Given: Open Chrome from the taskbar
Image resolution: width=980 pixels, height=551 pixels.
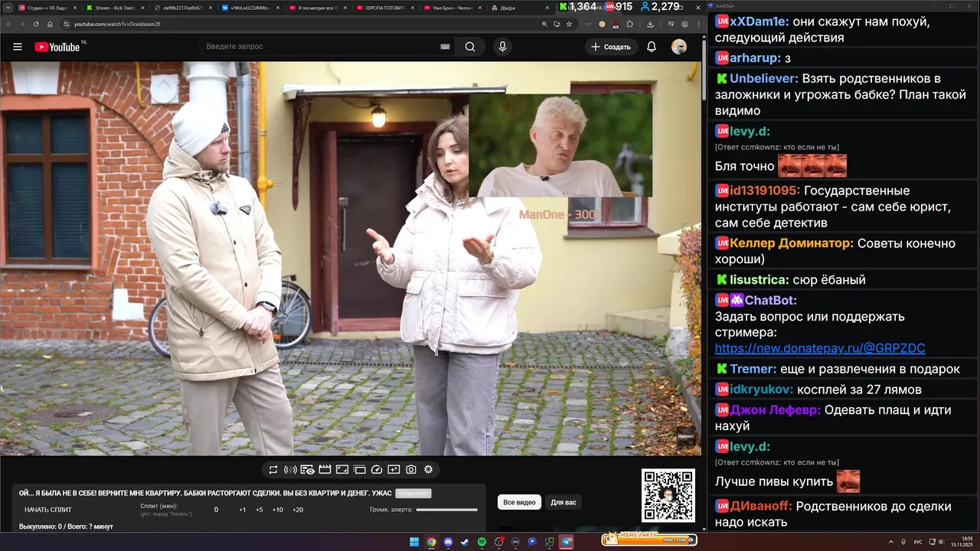Looking at the screenshot, I should (x=431, y=542).
